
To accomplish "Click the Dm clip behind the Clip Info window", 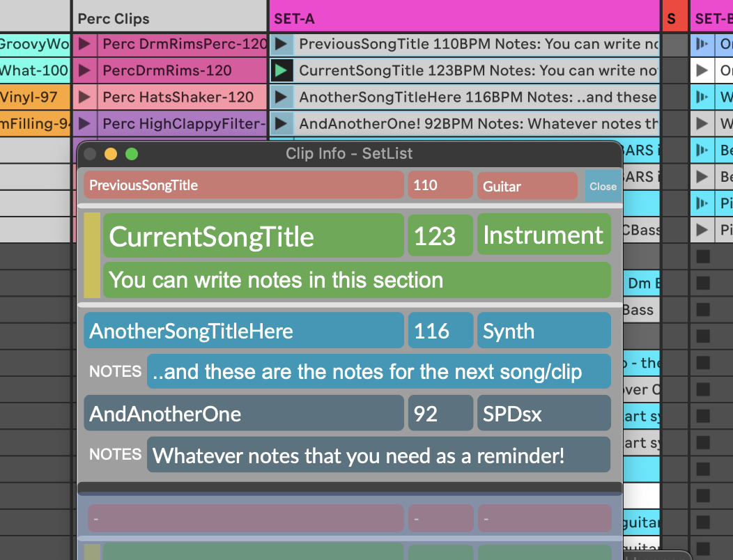I will (x=641, y=283).
